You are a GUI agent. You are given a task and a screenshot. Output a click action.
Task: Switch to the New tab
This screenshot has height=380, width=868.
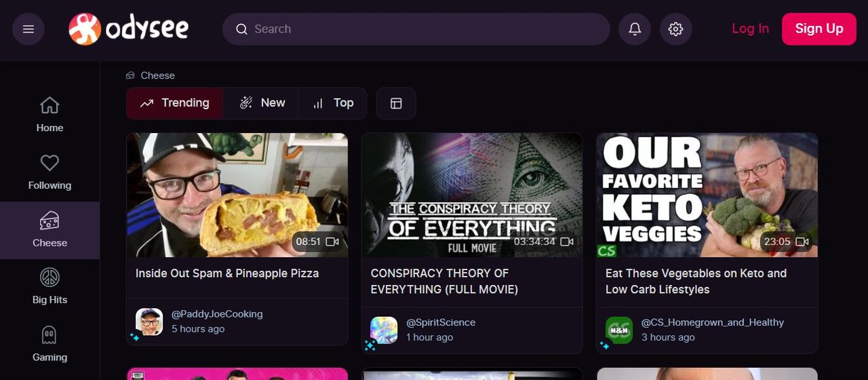[x=262, y=103]
